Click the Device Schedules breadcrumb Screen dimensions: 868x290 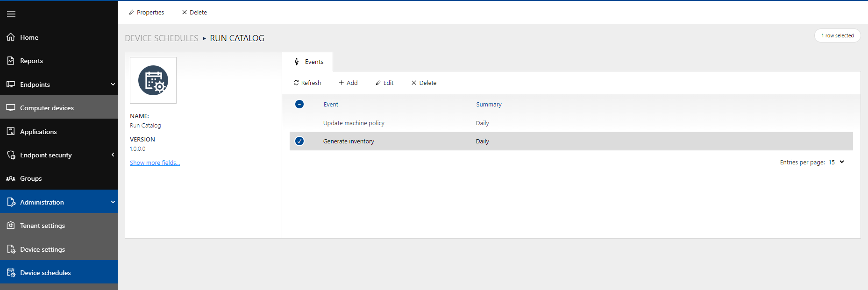click(161, 38)
